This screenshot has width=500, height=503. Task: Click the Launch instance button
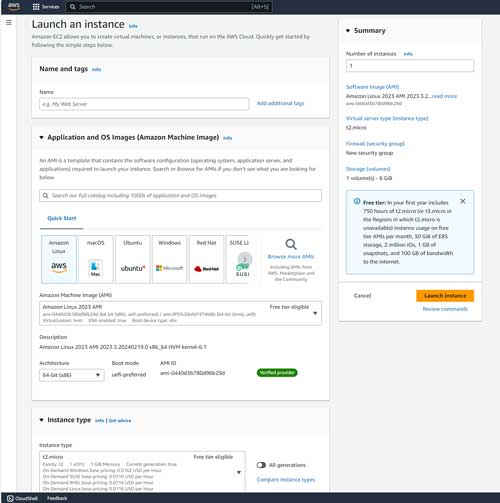point(445,296)
